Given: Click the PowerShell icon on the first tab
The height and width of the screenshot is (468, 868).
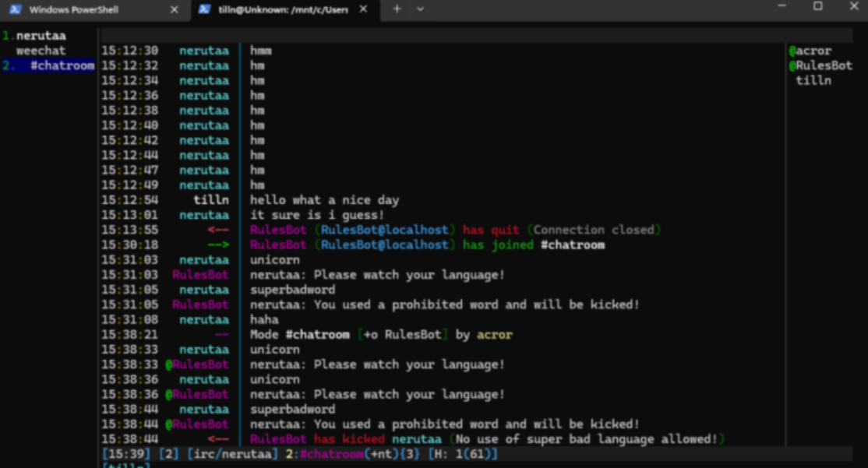Looking at the screenshot, I should pos(15,9).
